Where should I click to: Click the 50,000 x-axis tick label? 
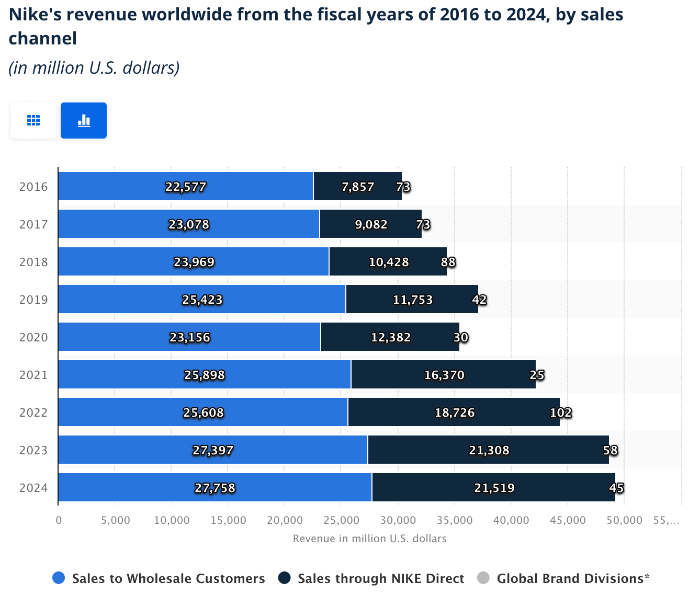click(x=625, y=520)
